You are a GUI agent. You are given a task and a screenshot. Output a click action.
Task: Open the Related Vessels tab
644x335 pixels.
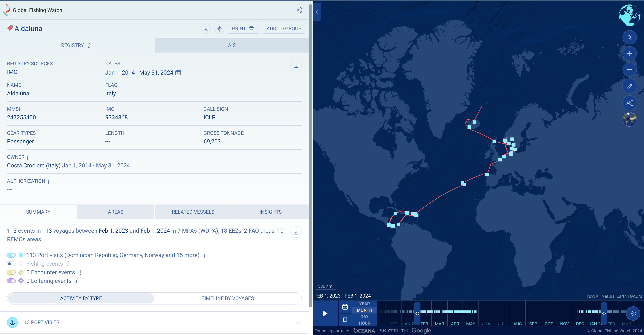pyautogui.click(x=193, y=212)
